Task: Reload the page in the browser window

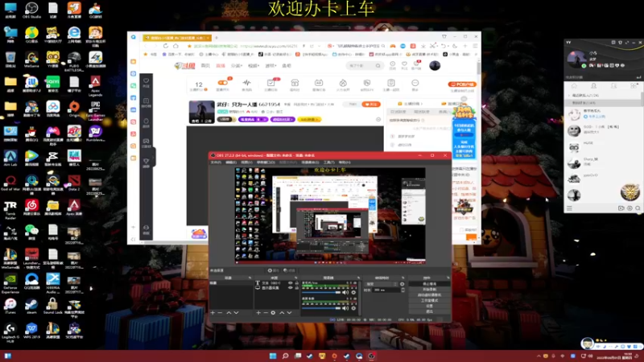Action: pyautogui.click(x=166, y=46)
